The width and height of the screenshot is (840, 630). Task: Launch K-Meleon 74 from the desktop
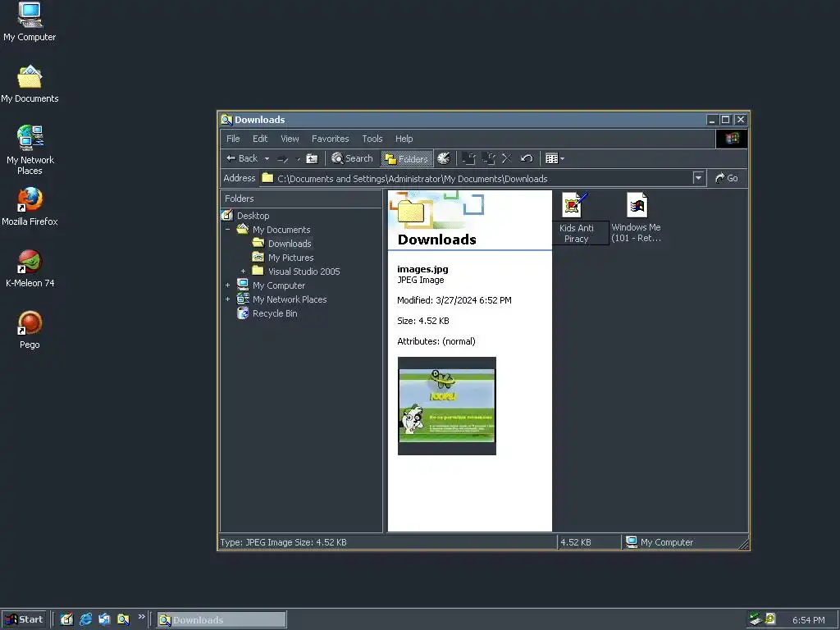[30, 268]
